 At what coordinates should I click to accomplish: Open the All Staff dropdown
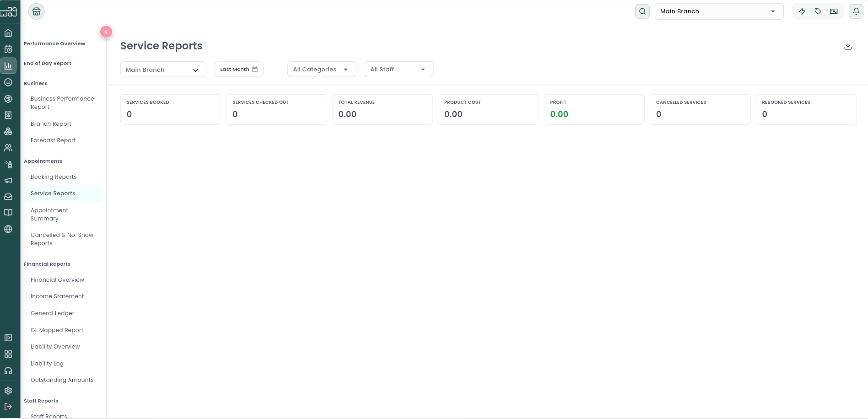[399, 70]
